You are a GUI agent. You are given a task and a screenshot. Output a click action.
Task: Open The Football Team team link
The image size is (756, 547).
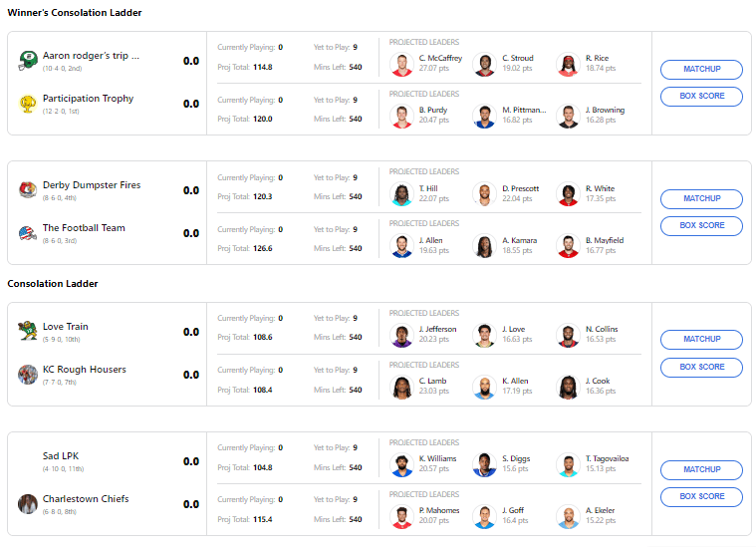84,228
